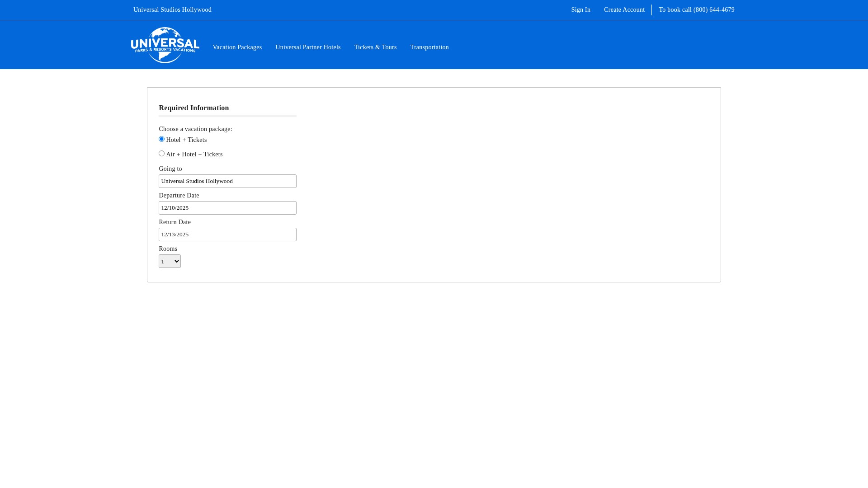Open the Rooms dropdown
The image size is (868, 488).
(170, 261)
